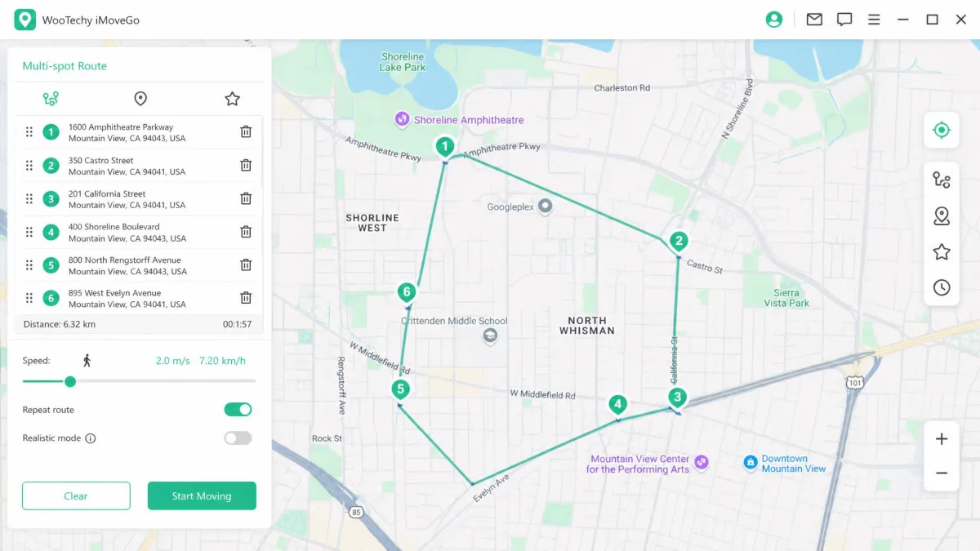The width and height of the screenshot is (980, 551).
Task: Click the Sierra Vista Park label
Action: click(786, 298)
